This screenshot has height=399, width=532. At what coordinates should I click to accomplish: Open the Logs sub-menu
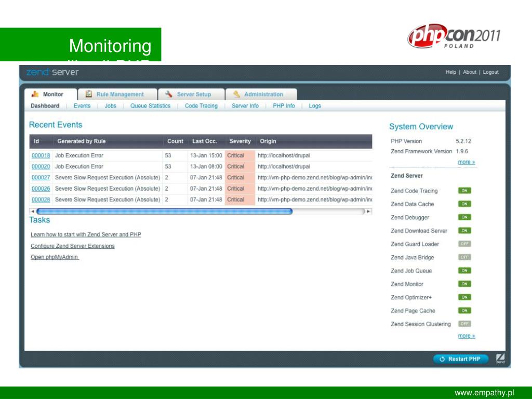pos(315,106)
